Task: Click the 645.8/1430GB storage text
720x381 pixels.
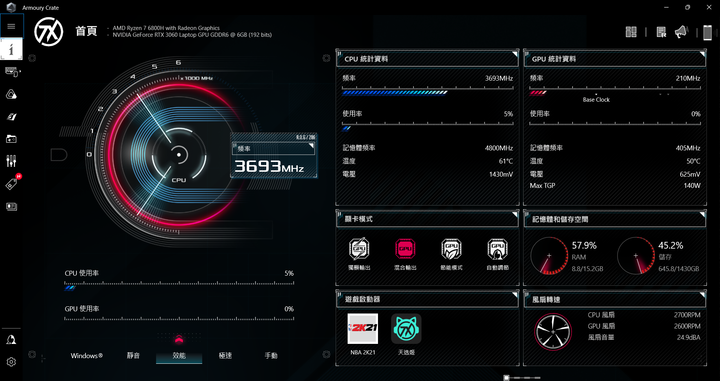Action: pyautogui.click(x=679, y=269)
